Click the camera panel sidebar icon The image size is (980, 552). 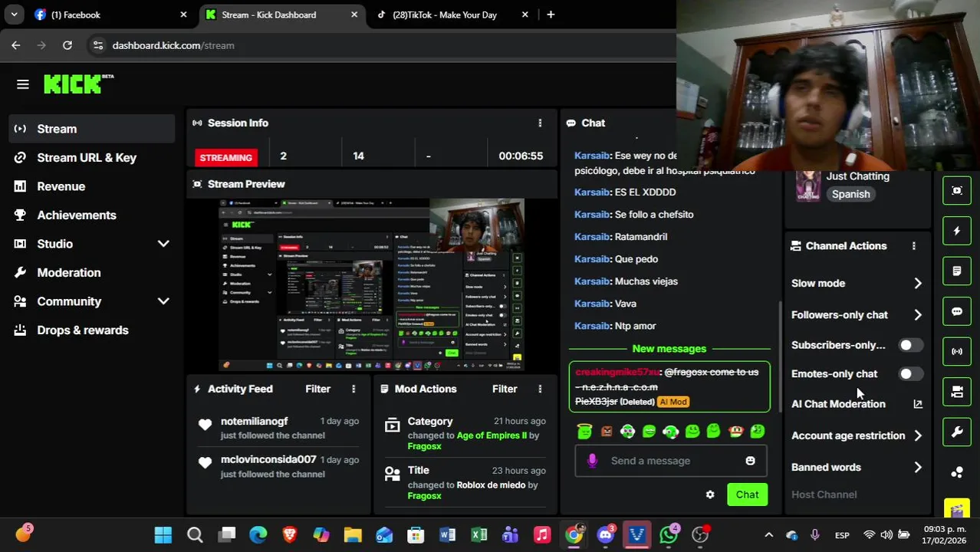[957, 392]
